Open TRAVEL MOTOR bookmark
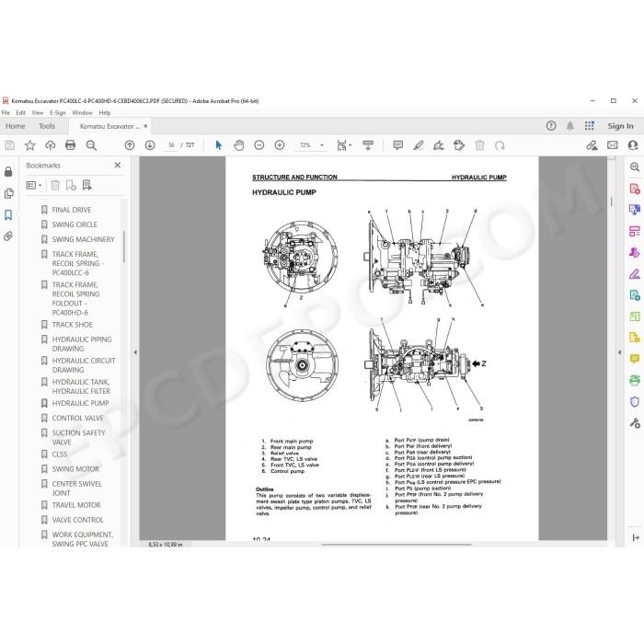This screenshot has height=644, width=644. pos(76,505)
